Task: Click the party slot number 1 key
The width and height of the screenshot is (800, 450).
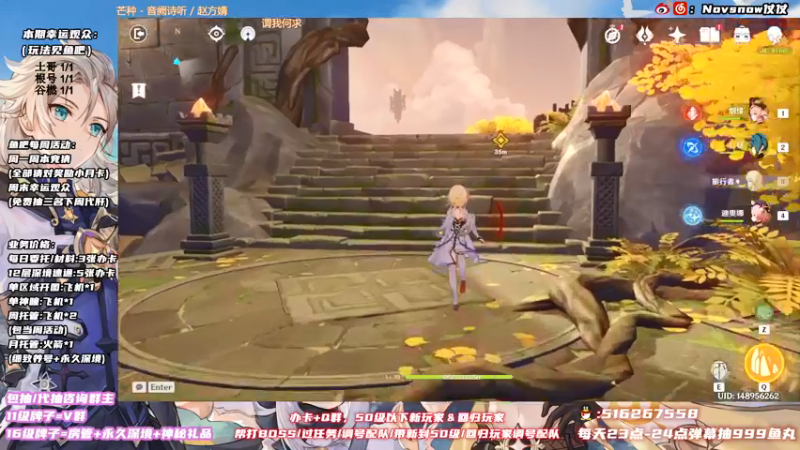Action: point(783,113)
